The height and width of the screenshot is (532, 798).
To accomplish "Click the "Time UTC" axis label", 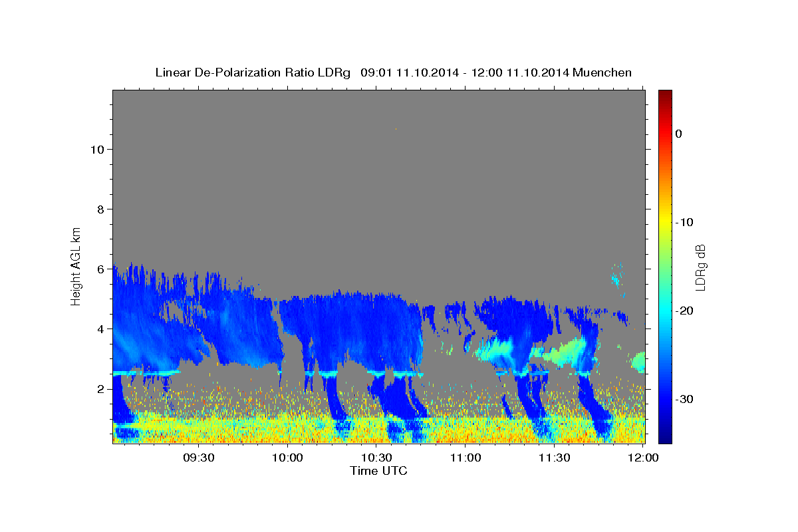I will (x=378, y=471).
